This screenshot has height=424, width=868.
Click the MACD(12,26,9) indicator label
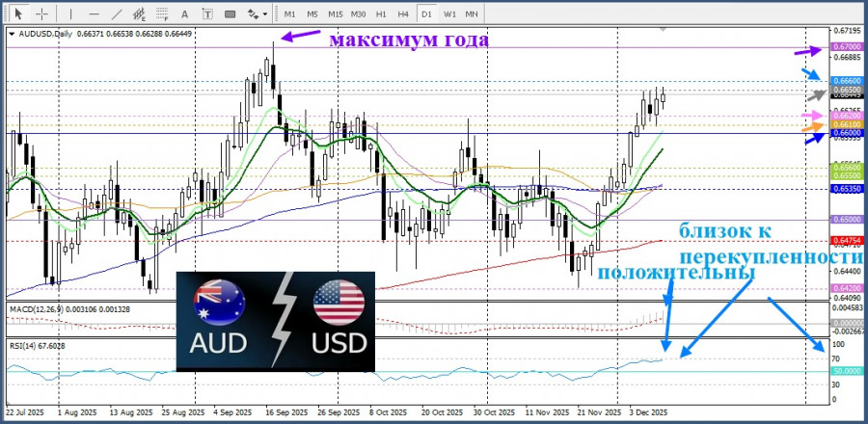tap(69, 309)
